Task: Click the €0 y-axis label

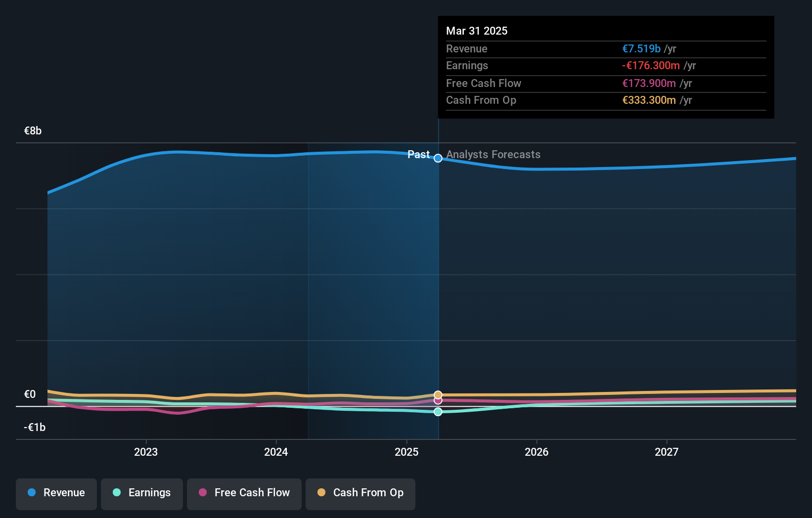Action: pos(30,394)
